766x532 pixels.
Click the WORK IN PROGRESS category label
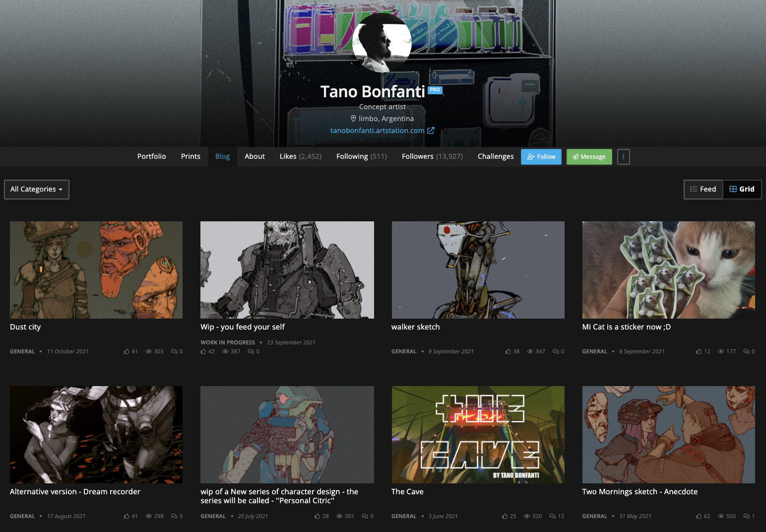coord(228,342)
